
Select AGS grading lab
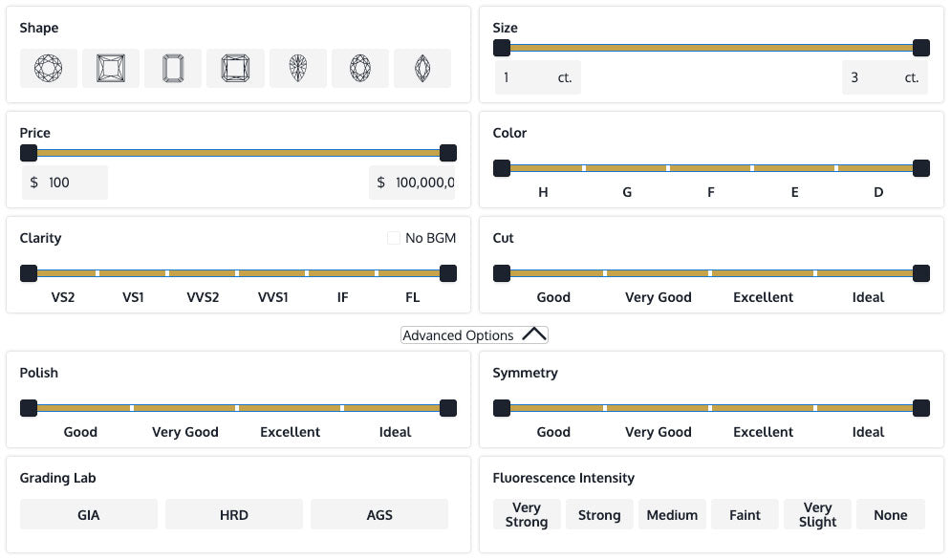pyautogui.click(x=379, y=515)
